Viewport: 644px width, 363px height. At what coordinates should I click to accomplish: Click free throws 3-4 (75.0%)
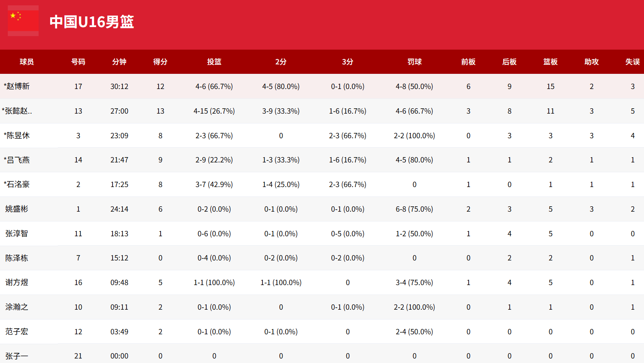[414, 283]
